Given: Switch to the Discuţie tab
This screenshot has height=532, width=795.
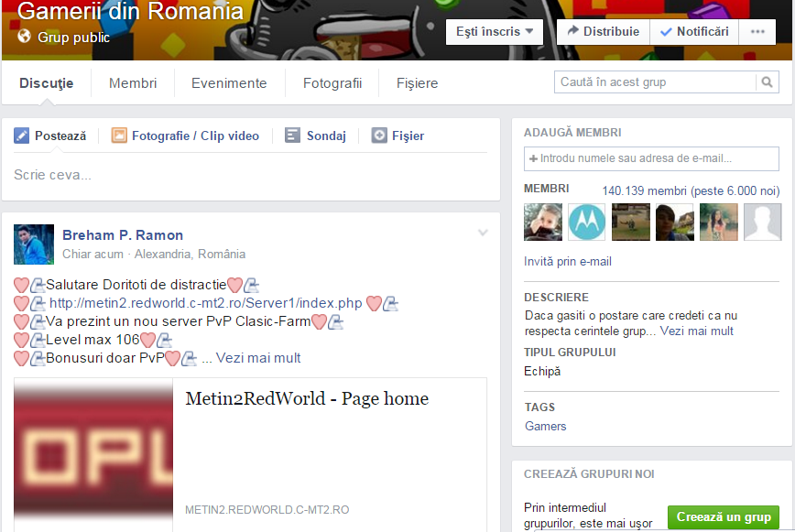Looking at the screenshot, I should coord(46,83).
